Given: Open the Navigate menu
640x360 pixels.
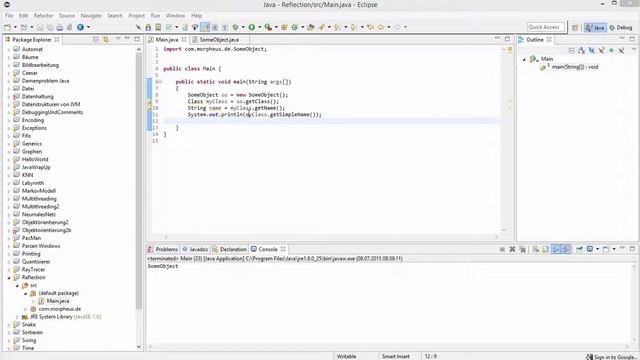Looking at the screenshot, I should point(91,16).
